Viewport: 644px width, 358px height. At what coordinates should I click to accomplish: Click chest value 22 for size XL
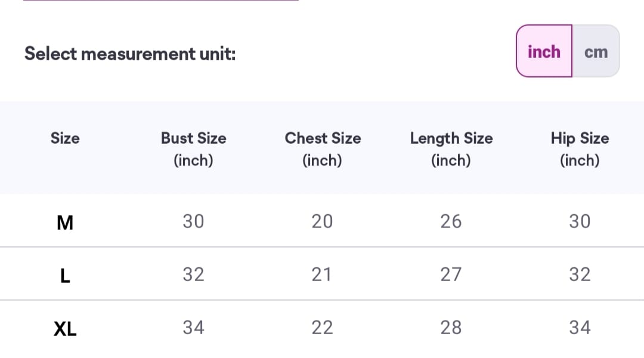pos(322,328)
